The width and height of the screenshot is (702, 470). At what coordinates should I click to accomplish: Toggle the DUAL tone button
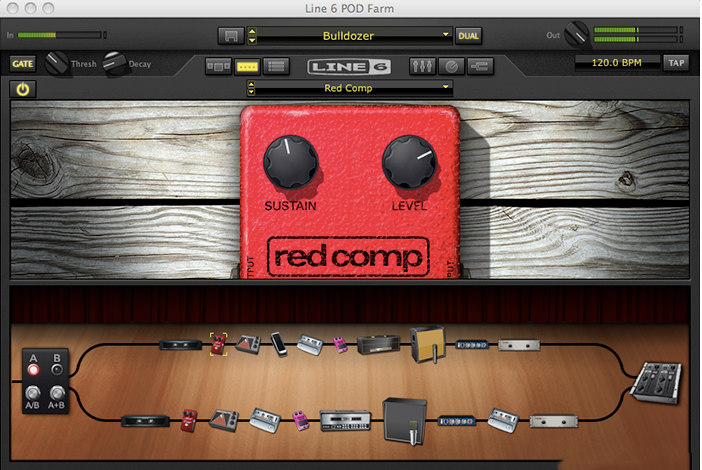pyautogui.click(x=468, y=36)
